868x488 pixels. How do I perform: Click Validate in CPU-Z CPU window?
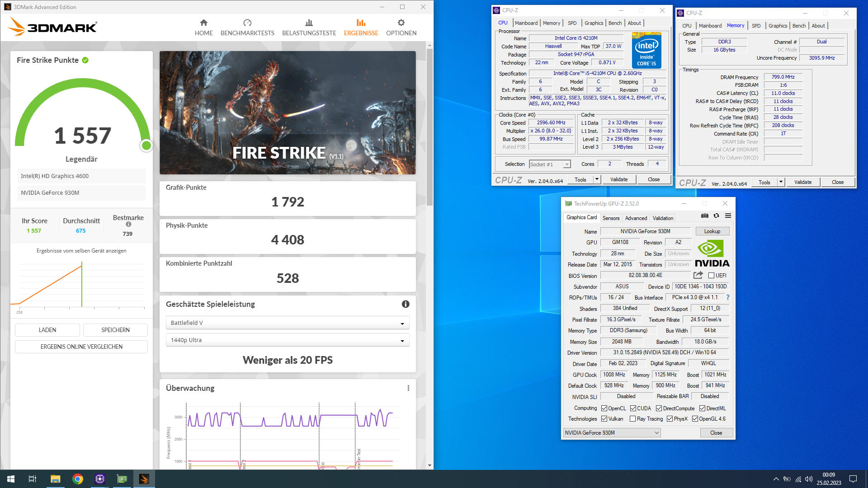click(x=618, y=179)
